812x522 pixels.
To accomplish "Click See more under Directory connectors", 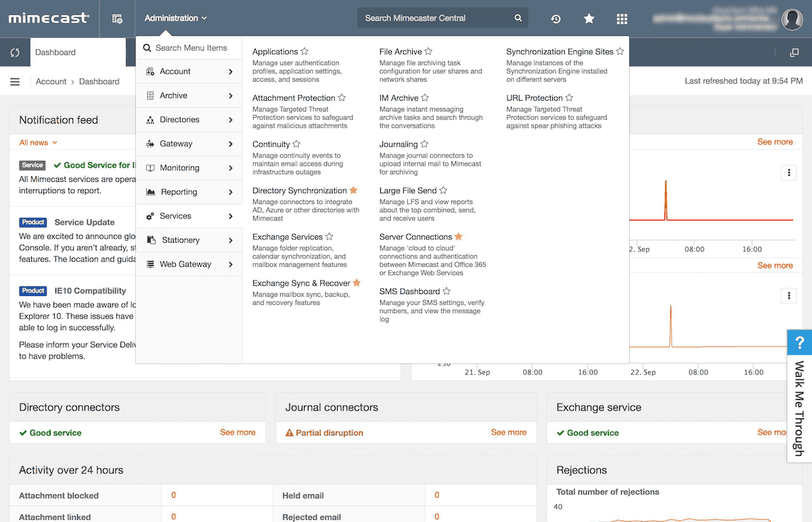I will point(238,433).
